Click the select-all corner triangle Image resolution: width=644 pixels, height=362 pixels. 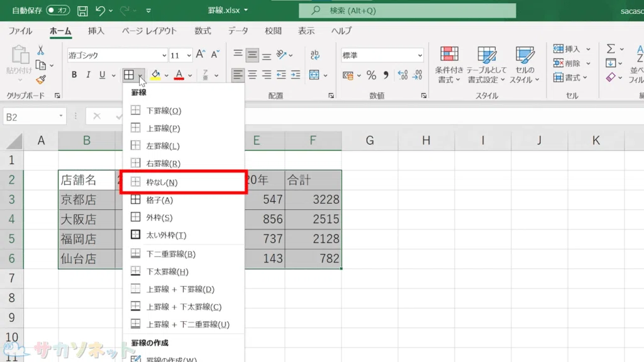(14, 141)
